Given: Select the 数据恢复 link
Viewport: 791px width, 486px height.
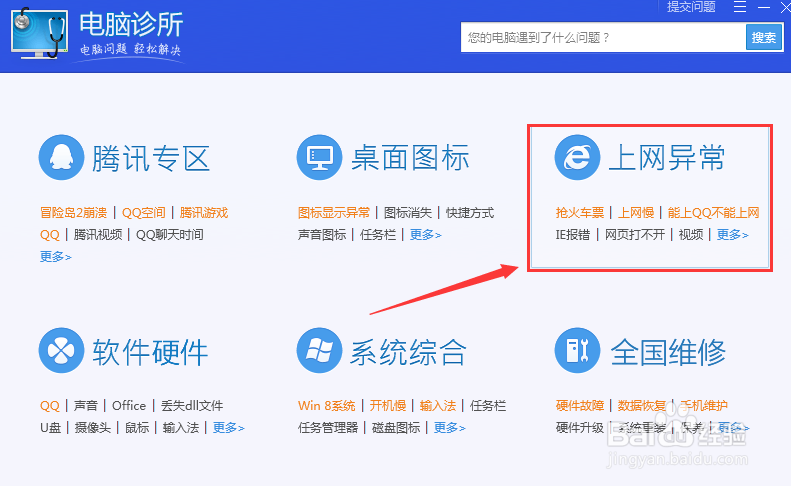Looking at the screenshot, I should (x=642, y=406).
